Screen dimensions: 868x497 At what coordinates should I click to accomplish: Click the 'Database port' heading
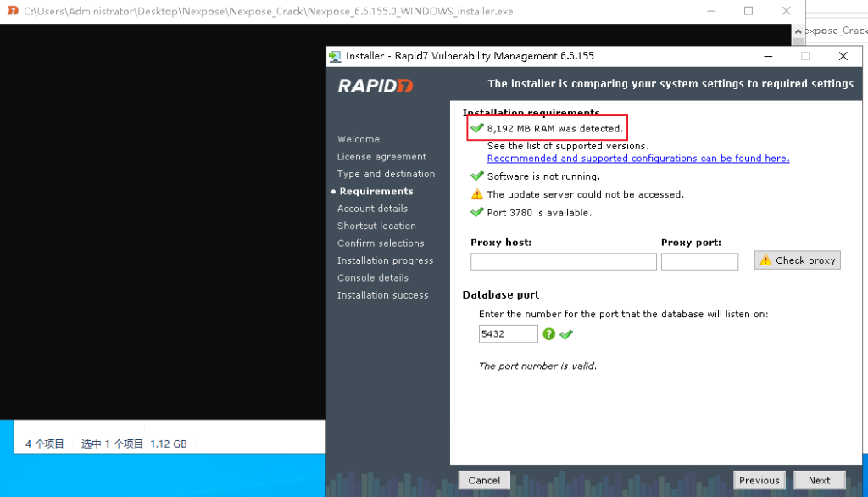500,295
